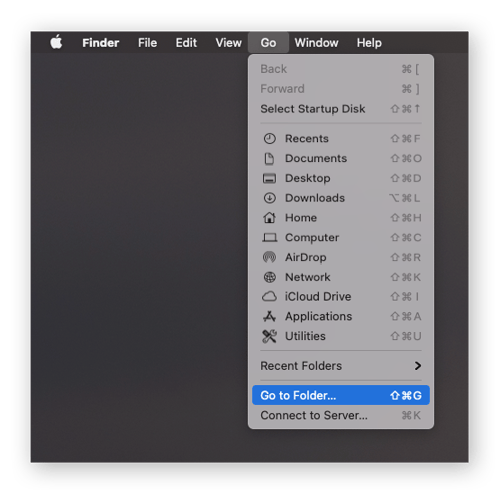This screenshot has width=500, height=494.
Task: Choose Home from Go menu
Action: point(341,218)
